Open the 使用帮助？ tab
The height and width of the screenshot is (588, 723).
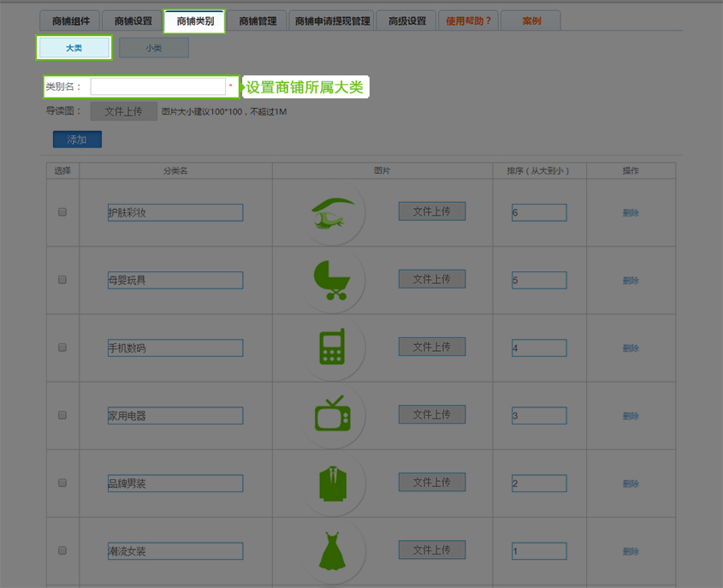tap(468, 21)
